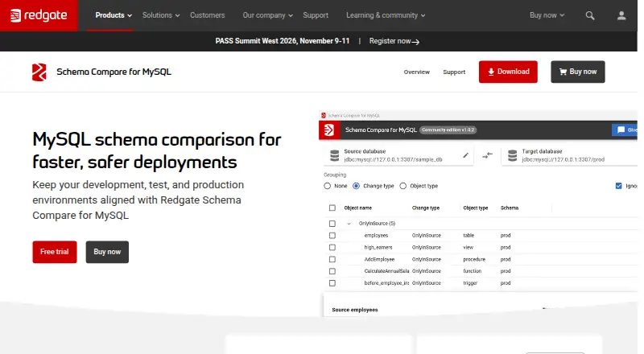
Task: Go to the Support item in top navigation
Action: [x=316, y=15]
